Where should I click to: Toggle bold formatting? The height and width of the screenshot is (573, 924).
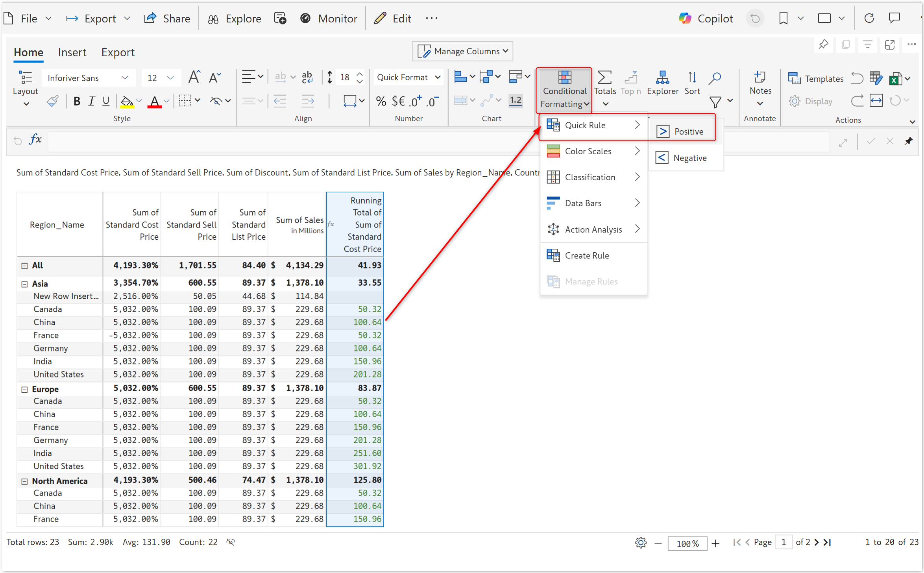[77, 102]
